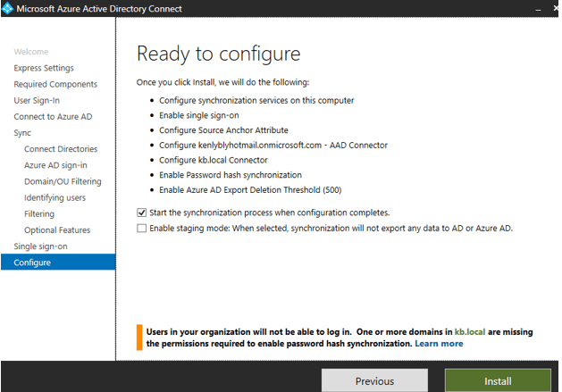Select Azure AD sign-in sub-step
The width and height of the screenshot is (562, 392).
[x=55, y=165]
